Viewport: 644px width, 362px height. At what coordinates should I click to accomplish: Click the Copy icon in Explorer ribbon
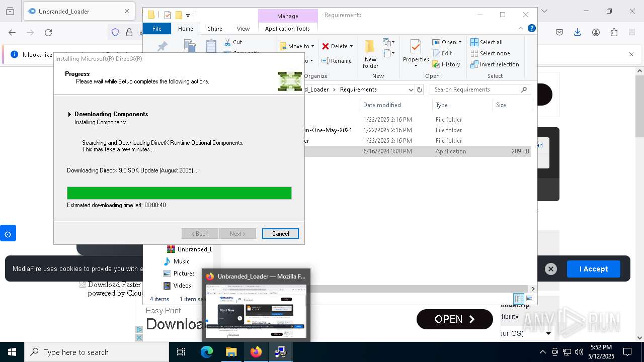coord(190,46)
